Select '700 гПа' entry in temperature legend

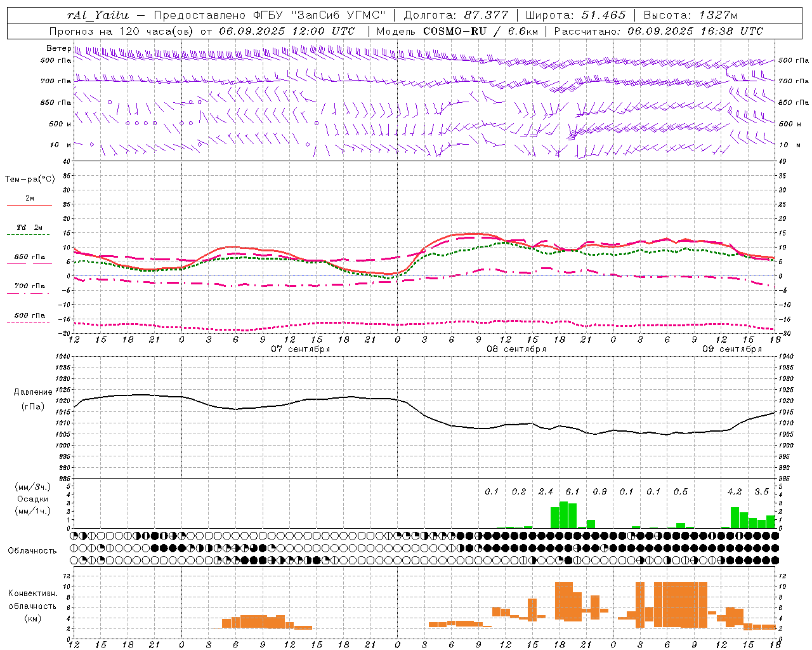pos(30,286)
